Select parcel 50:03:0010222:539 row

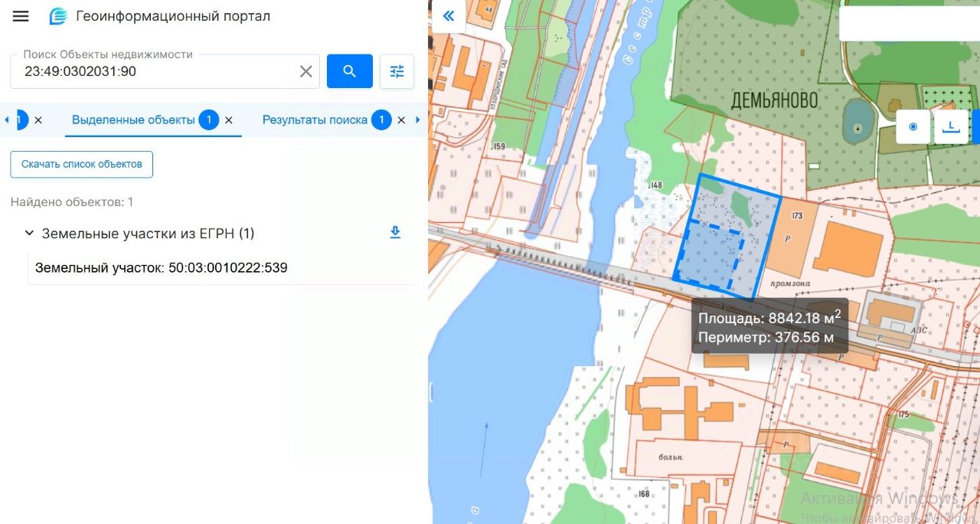click(220, 268)
